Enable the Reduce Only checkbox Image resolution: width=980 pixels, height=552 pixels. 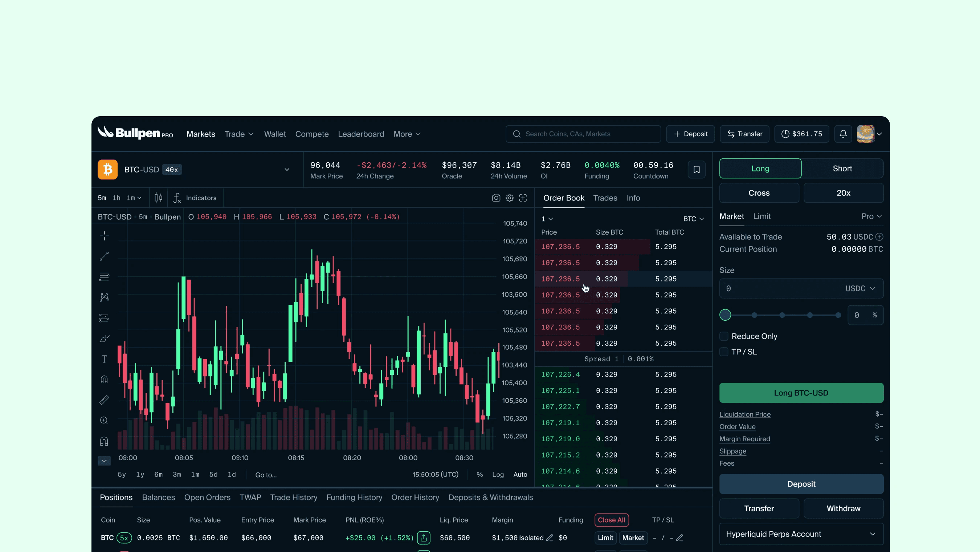click(724, 336)
